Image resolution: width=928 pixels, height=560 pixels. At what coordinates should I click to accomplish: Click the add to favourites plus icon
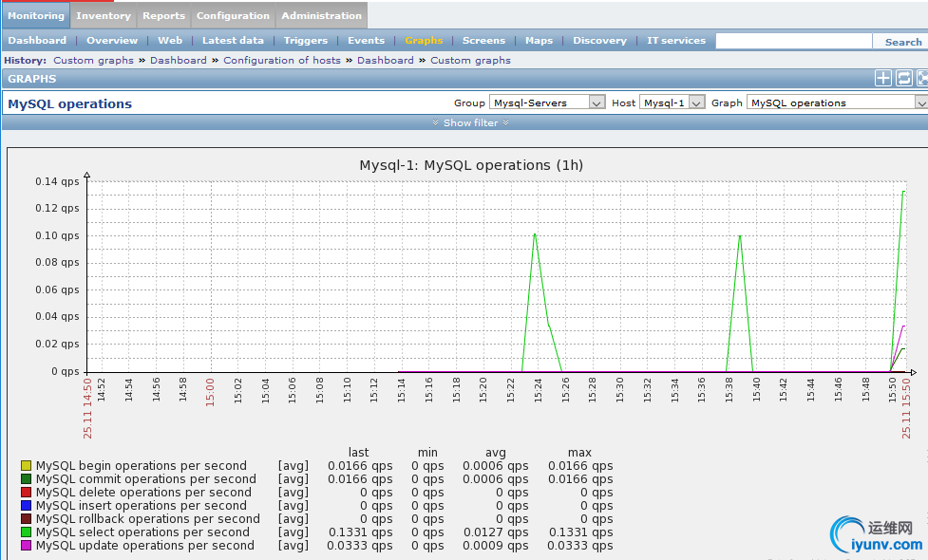pos(882,79)
